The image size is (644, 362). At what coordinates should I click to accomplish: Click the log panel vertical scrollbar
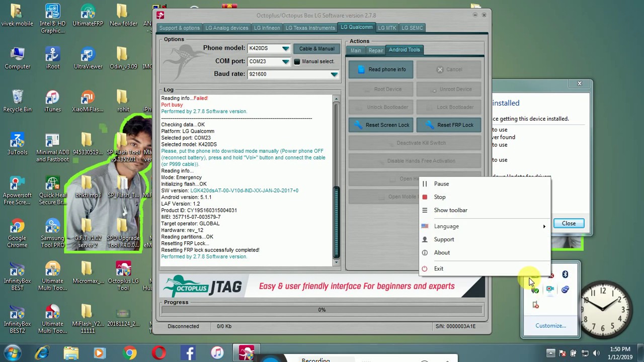[x=337, y=180]
